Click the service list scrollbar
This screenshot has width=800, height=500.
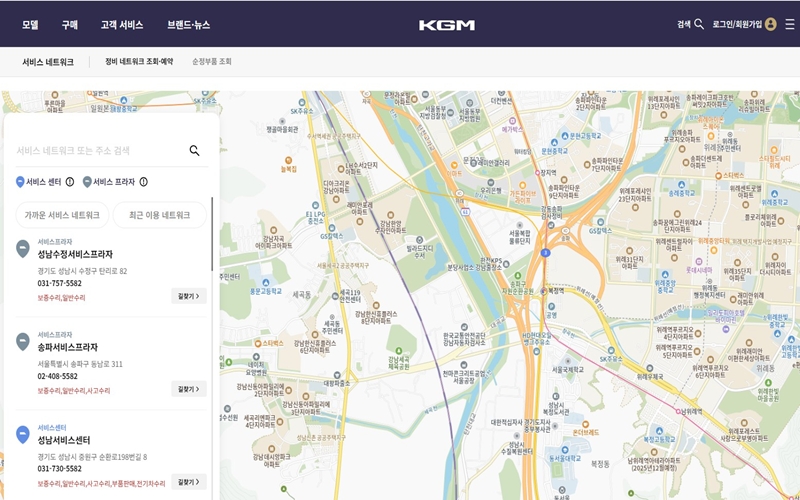tap(212, 234)
